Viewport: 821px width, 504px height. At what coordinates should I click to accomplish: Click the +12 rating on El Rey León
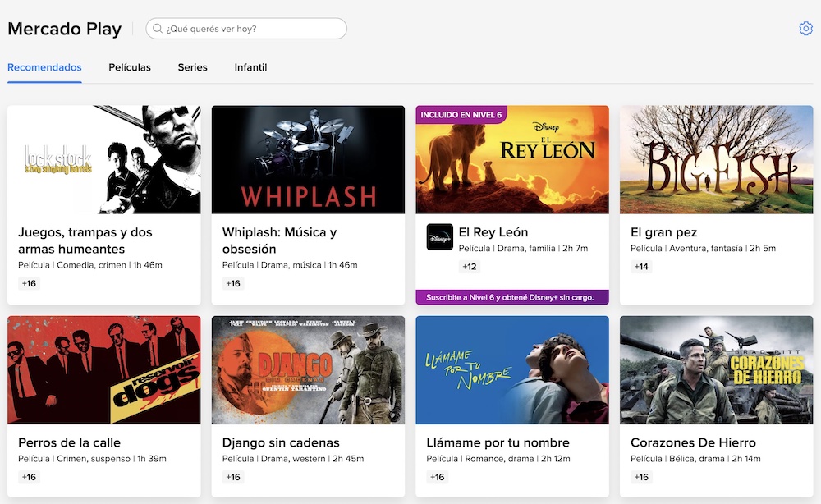pos(470,267)
